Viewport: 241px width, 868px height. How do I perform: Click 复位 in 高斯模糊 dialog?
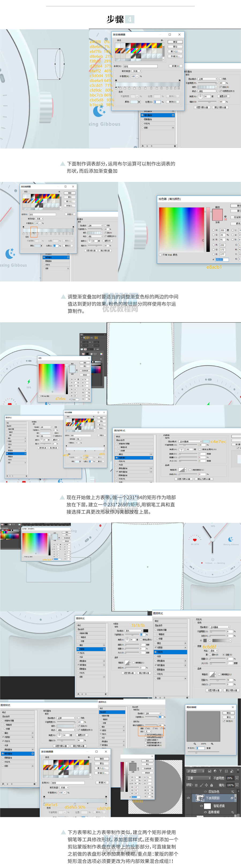click(x=228, y=717)
